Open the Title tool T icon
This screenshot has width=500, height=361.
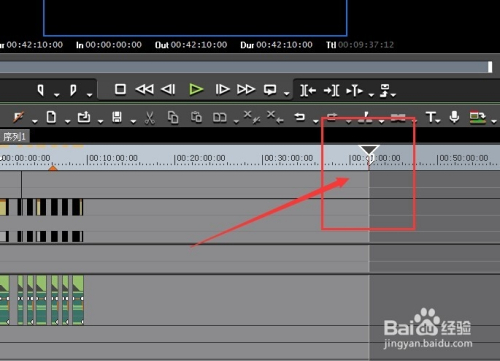coord(430,117)
